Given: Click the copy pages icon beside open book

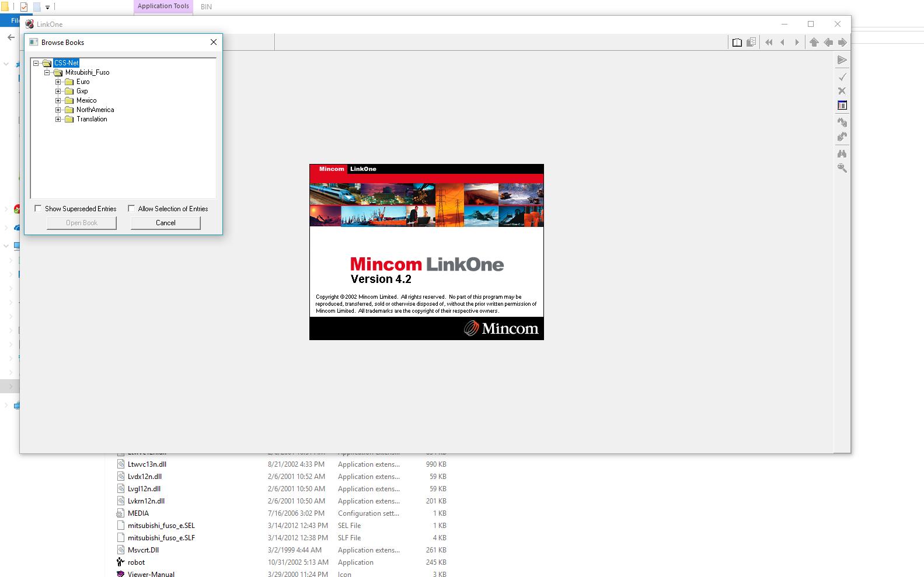Looking at the screenshot, I should point(751,42).
